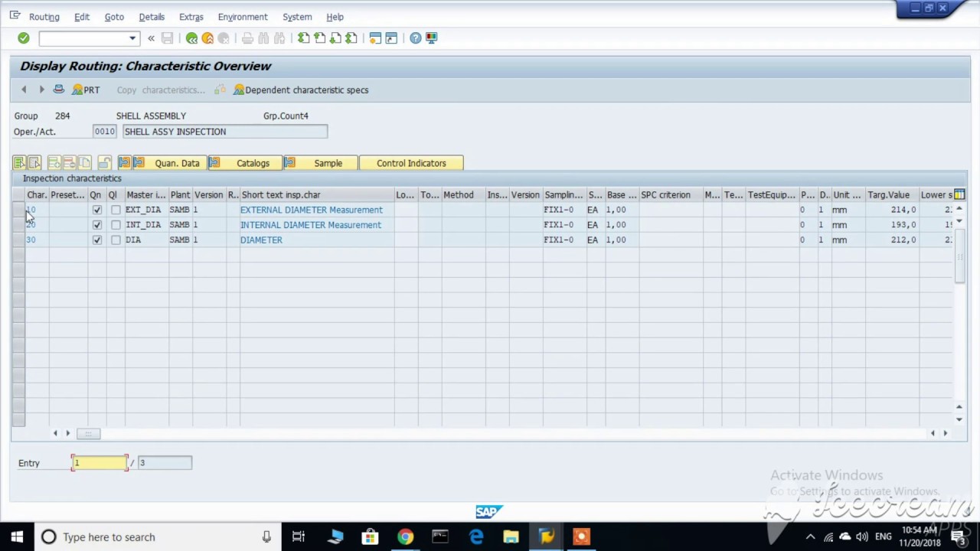Toggle Qn checkbox for DIA row
This screenshot has height=551, width=980.
click(x=96, y=240)
